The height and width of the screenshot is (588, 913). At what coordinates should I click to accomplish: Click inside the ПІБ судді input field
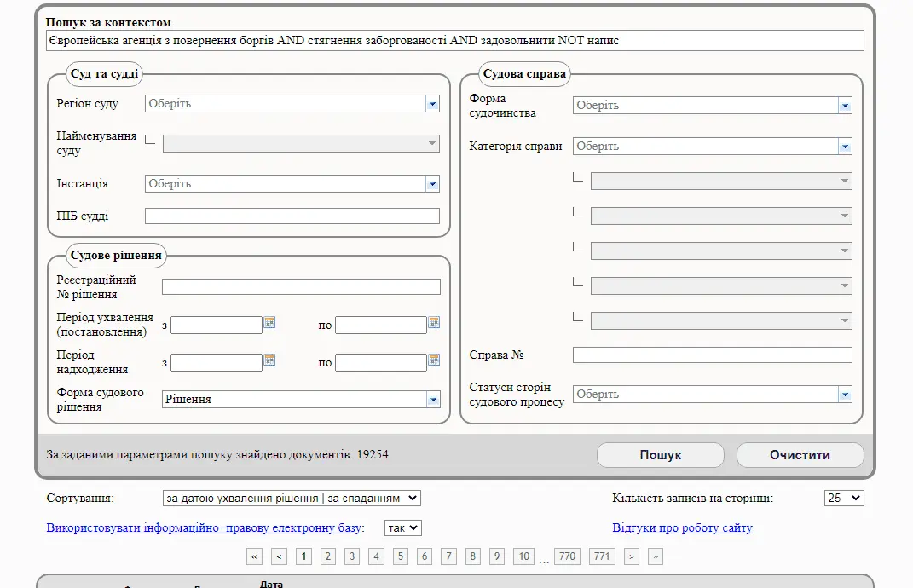292,216
